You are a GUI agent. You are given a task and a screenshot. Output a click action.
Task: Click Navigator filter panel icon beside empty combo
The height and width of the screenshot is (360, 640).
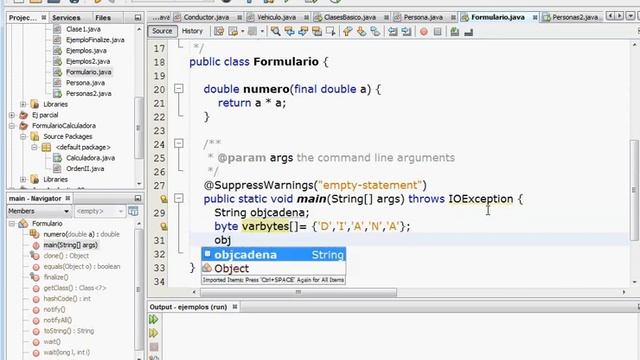(133, 211)
